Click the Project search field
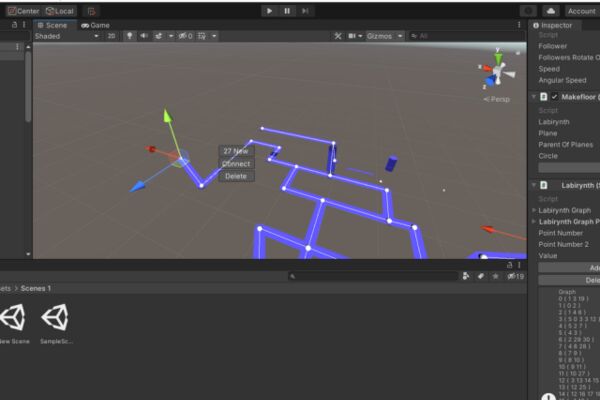The image size is (600, 400). (x=373, y=276)
